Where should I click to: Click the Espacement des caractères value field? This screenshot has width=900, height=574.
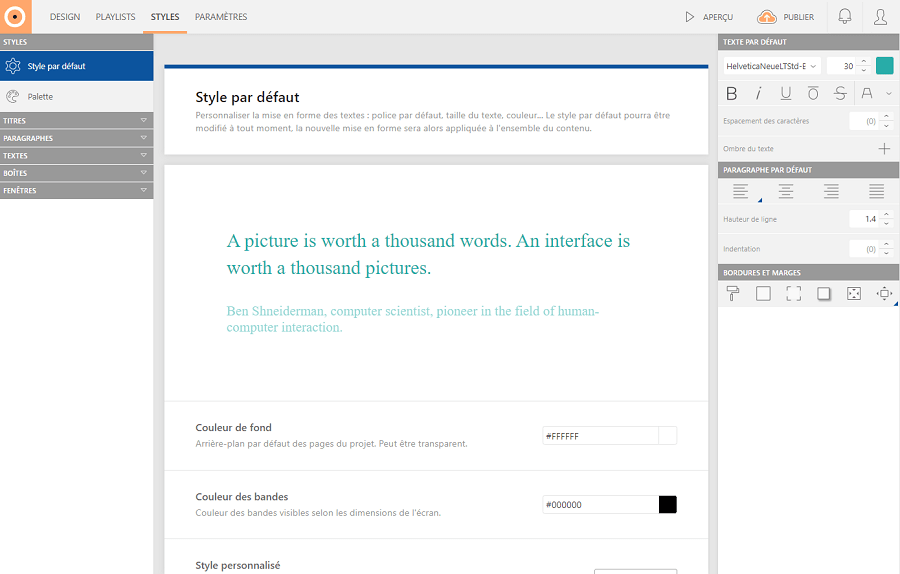864,121
